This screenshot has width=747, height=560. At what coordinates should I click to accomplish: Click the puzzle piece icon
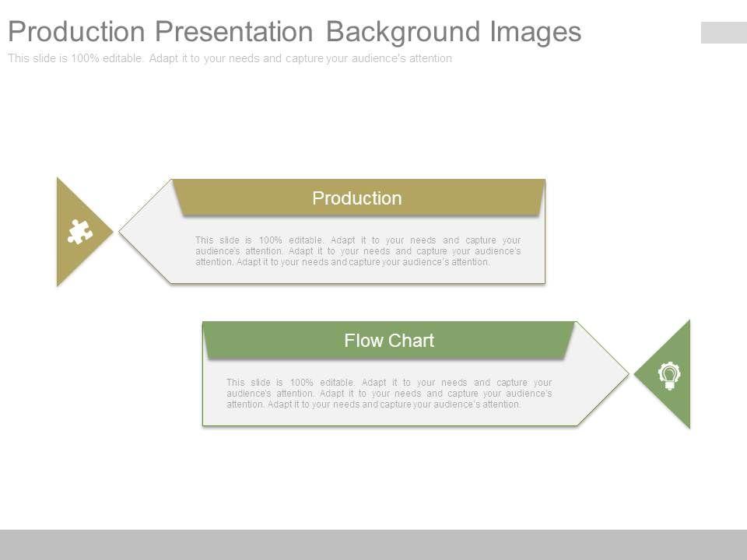(80, 232)
